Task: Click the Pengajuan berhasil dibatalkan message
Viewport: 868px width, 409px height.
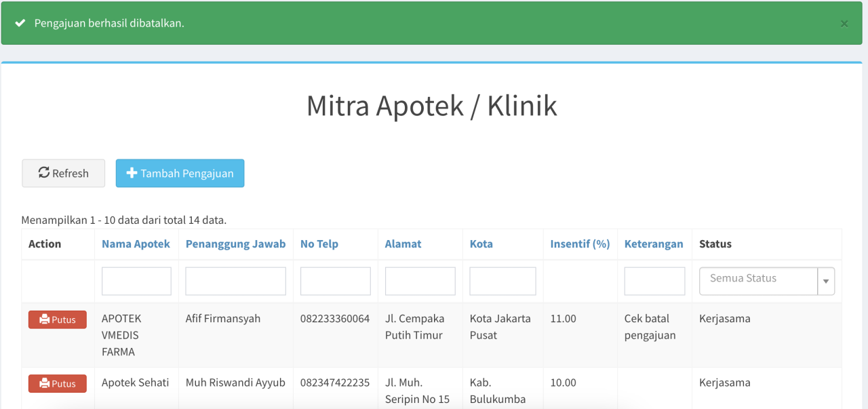Action: coord(109,23)
